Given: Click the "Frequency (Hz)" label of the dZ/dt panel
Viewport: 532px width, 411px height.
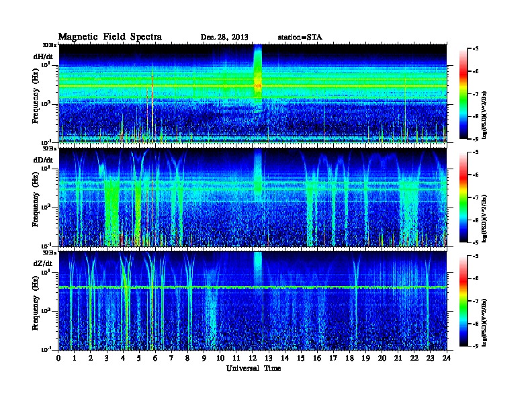Looking at the screenshot, I should point(36,302).
